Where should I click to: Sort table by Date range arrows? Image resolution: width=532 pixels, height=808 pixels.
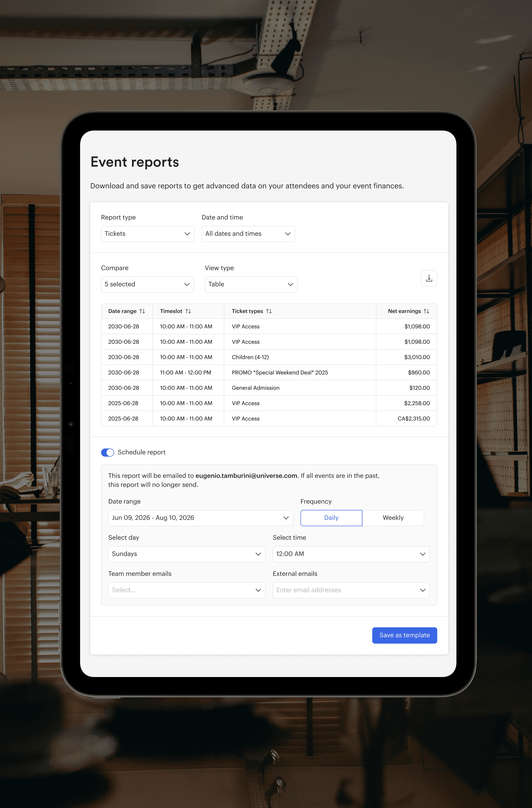(142, 311)
